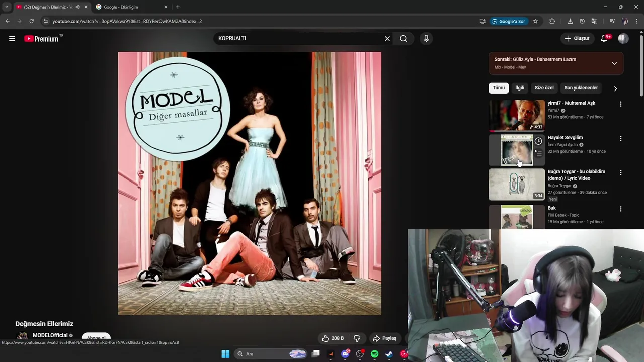Open the YouTube hamburger guide menu
This screenshot has width=644, height=362.
pyautogui.click(x=12, y=38)
